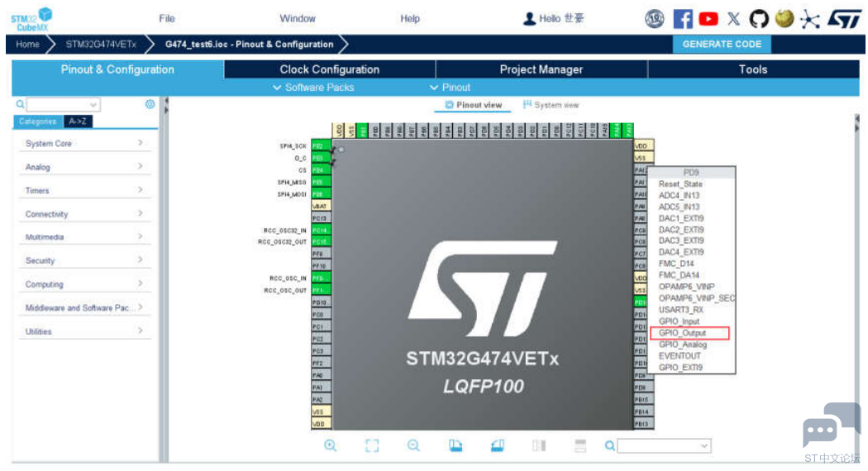This screenshot has width=868, height=471.
Task: Click the pin search magnifier icon below chip
Action: [x=609, y=445]
